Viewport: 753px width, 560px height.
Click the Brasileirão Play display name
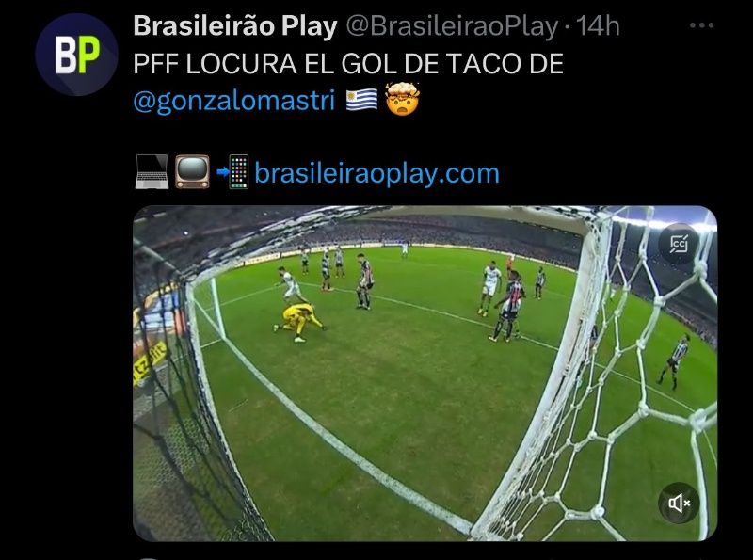click(235, 26)
